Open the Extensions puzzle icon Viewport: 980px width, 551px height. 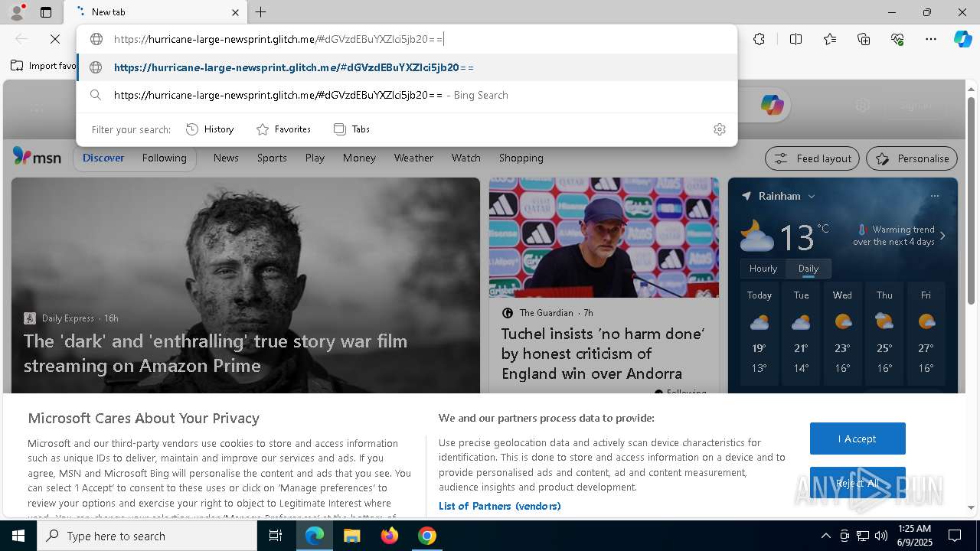[759, 39]
